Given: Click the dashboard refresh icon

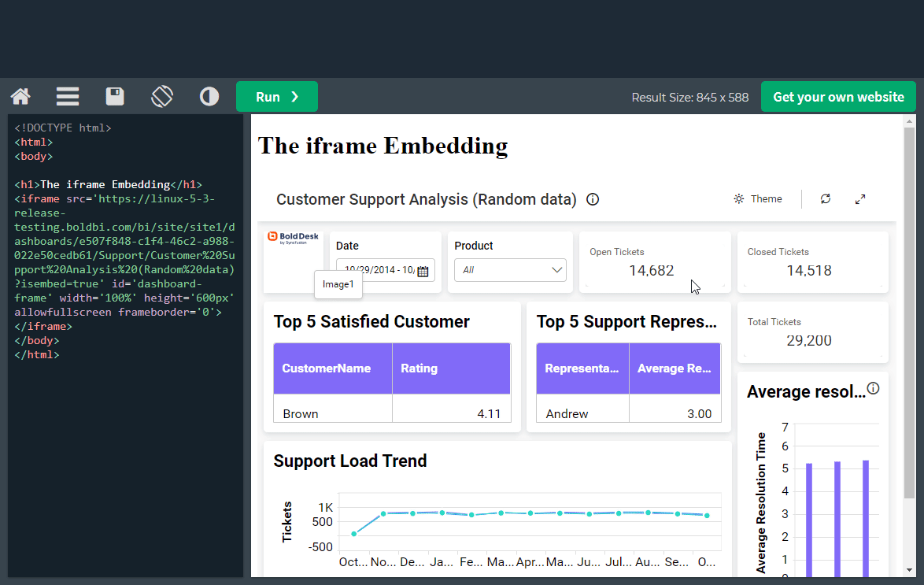Looking at the screenshot, I should (x=825, y=199).
